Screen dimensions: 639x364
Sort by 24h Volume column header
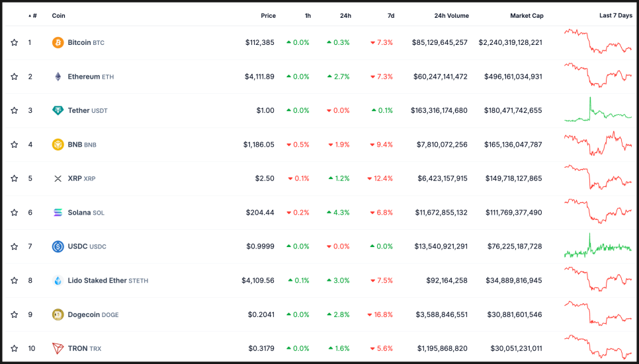pyautogui.click(x=451, y=15)
